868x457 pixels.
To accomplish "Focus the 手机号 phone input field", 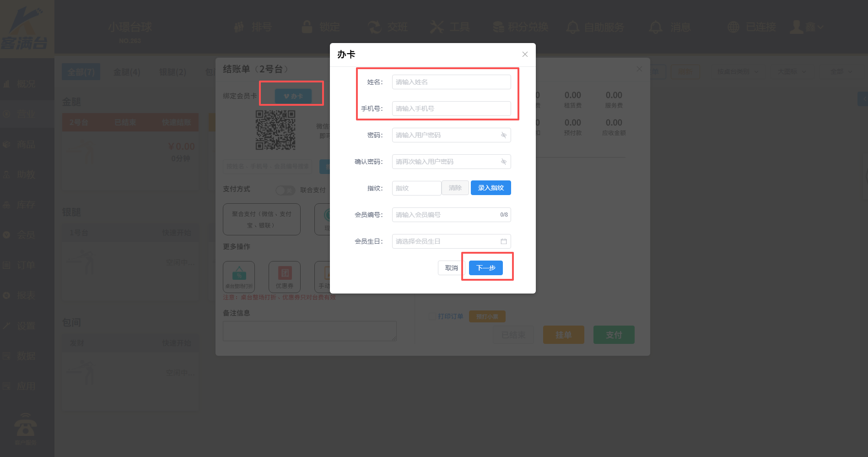I will pos(451,109).
